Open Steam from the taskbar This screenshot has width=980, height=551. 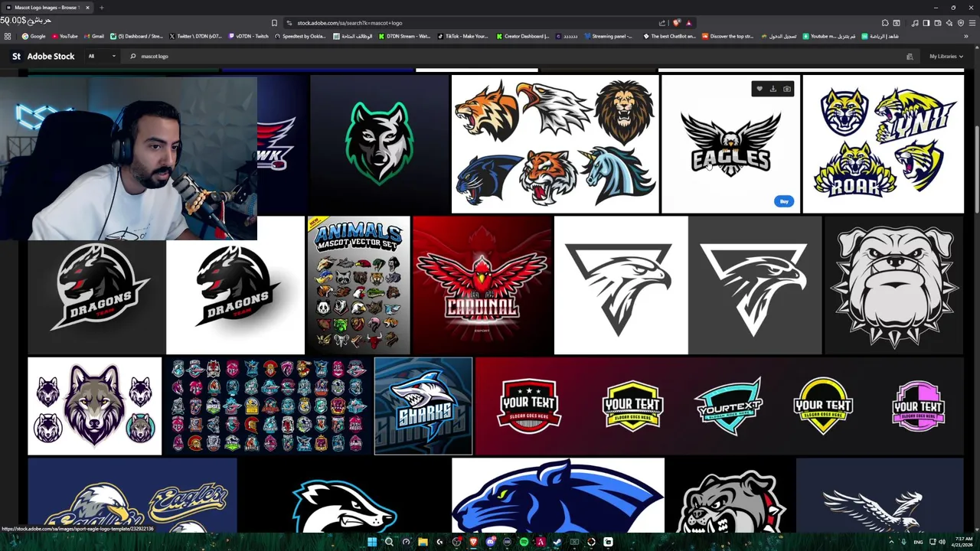pos(557,542)
